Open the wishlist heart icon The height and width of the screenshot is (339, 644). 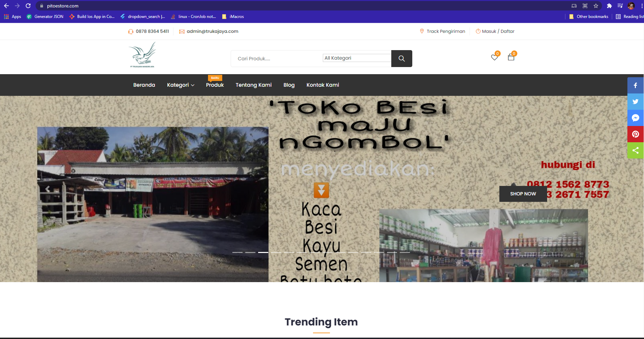[494, 58]
